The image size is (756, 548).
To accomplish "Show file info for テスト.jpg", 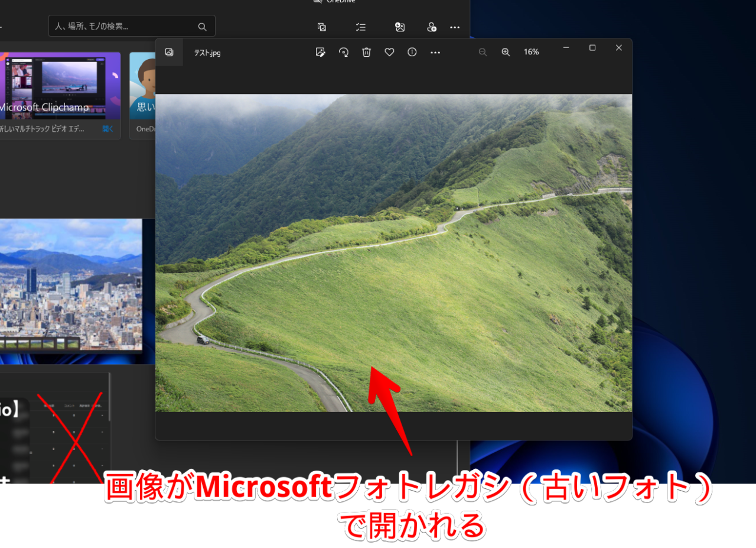I will click(x=412, y=52).
